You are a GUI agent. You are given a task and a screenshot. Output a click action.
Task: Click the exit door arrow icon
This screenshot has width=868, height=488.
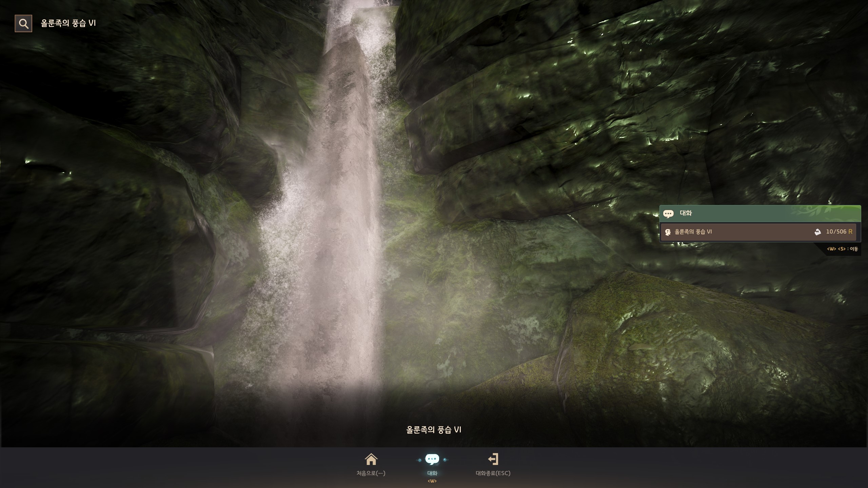click(x=493, y=459)
